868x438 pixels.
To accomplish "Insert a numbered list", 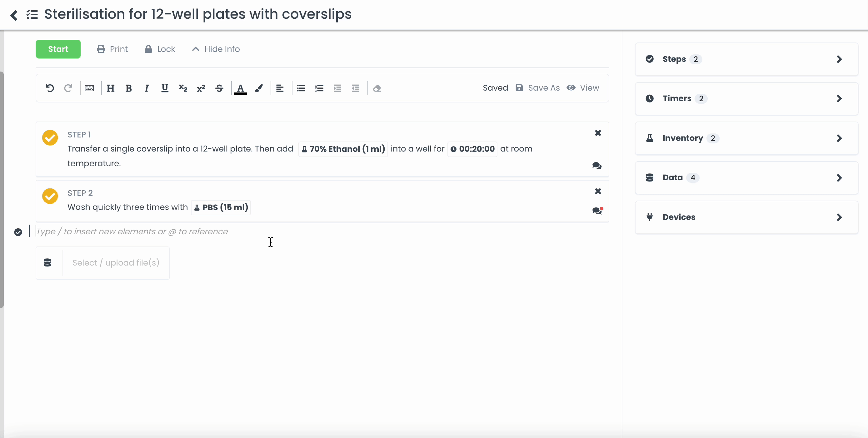I will [x=319, y=88].
